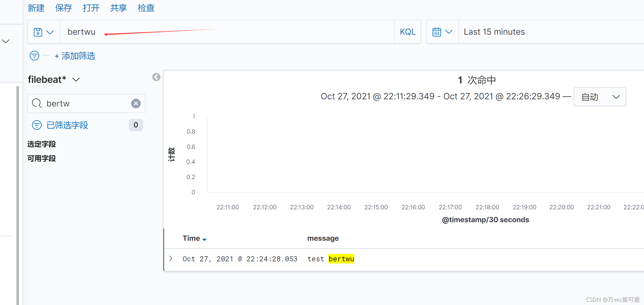Screen dimensions: 644x305
Task: Click the 1 次命中 hit count
Action: point(477,80)
